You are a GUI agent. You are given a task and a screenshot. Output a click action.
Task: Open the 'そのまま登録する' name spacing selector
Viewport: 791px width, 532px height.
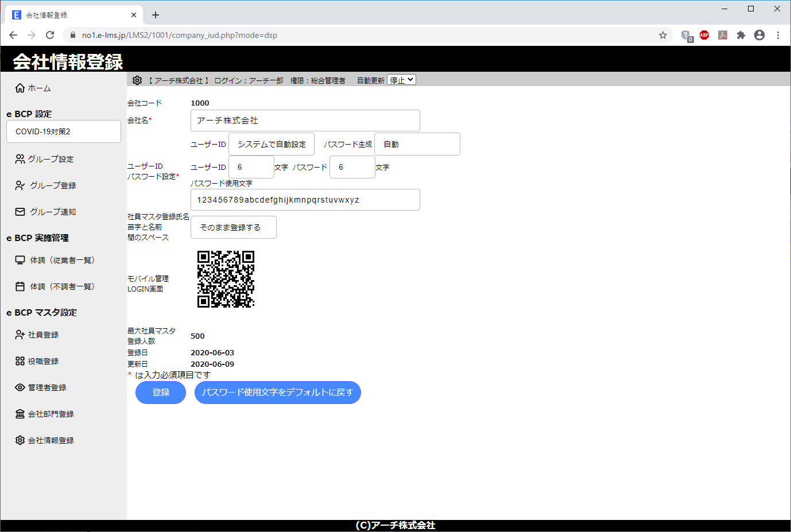coord(233,227)
